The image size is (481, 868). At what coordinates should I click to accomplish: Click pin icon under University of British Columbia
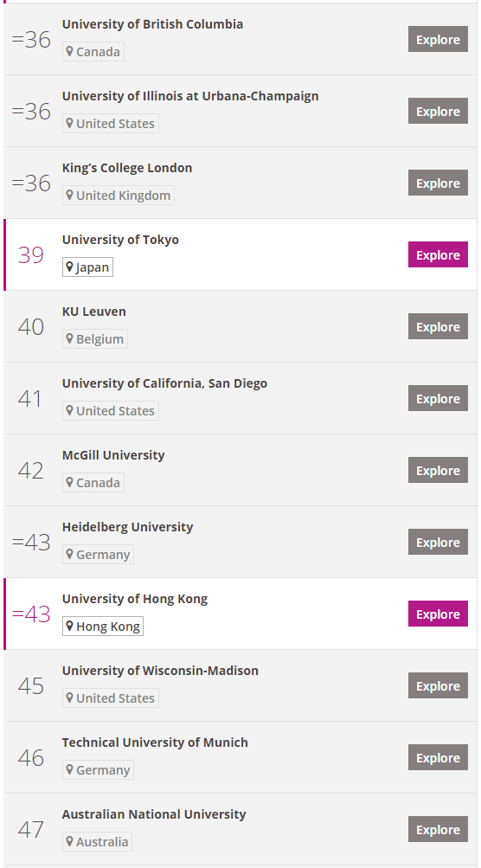pyautogui.click(x=70, y=51)
